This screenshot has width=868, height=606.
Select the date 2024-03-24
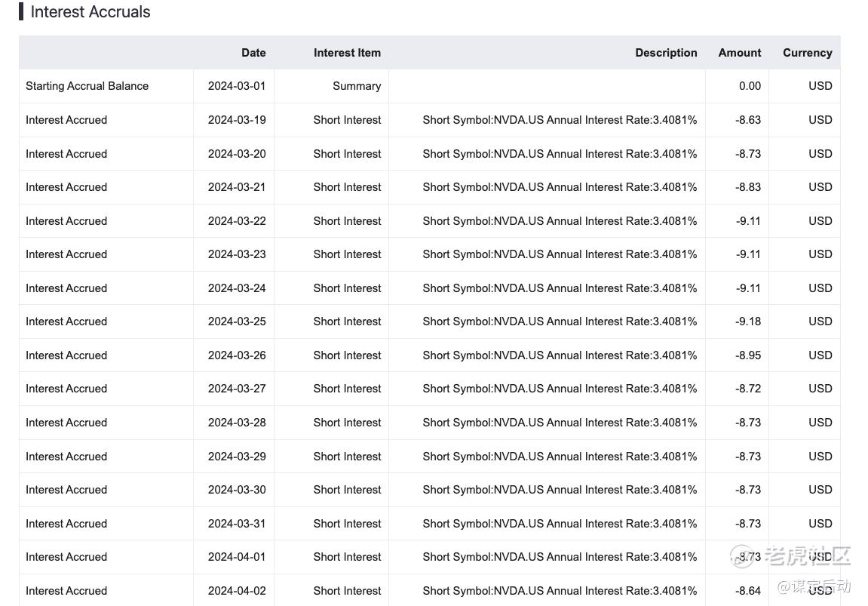point(237,288)
